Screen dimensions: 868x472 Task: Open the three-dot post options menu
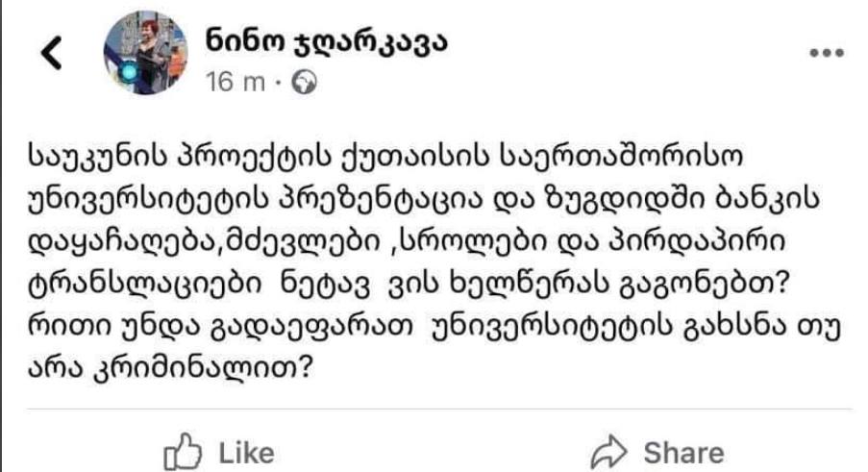pyautogui.click(x=826, y=54)
